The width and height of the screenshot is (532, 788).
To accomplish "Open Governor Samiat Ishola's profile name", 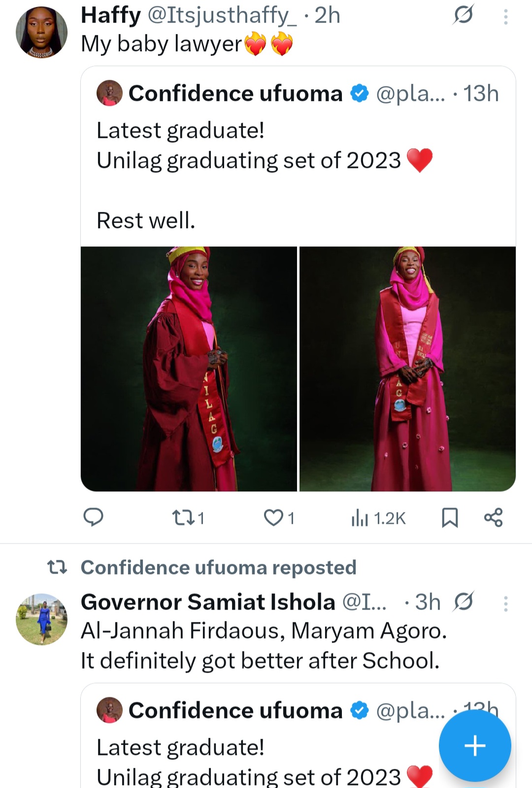I will click(208, 602).
